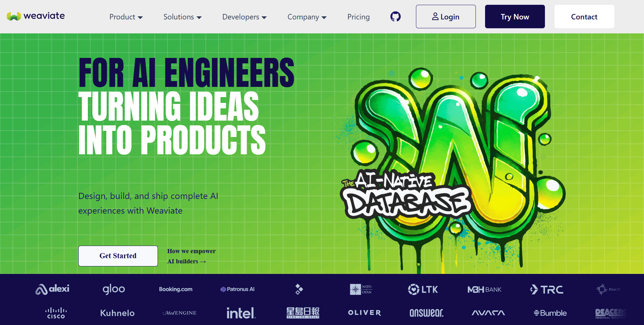644x325 pixels.
Task: Expand the Company dropdown menu
Action: pos(307,17)
